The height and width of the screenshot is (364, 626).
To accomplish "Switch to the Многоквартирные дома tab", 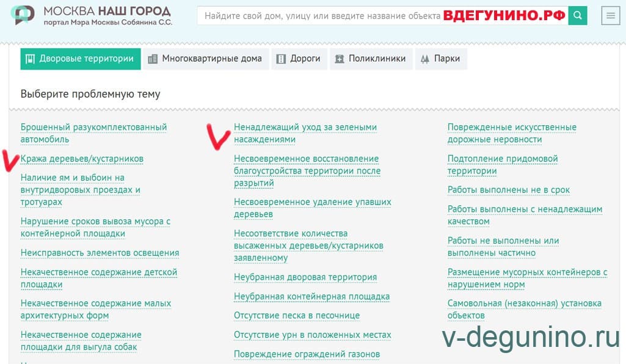I will (x=206, y=59).
